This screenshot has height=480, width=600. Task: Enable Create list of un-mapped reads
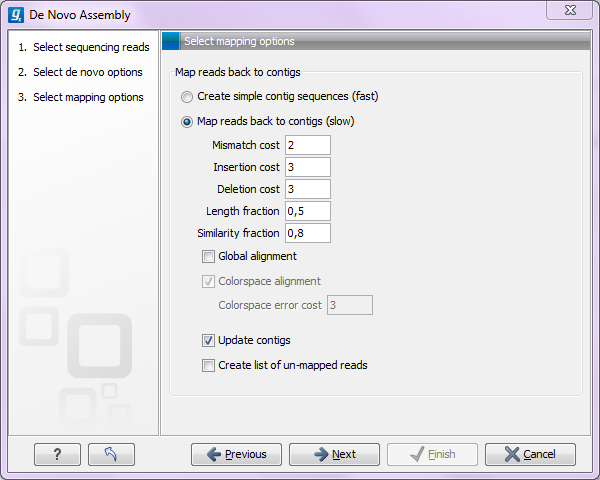pos(209,366)
